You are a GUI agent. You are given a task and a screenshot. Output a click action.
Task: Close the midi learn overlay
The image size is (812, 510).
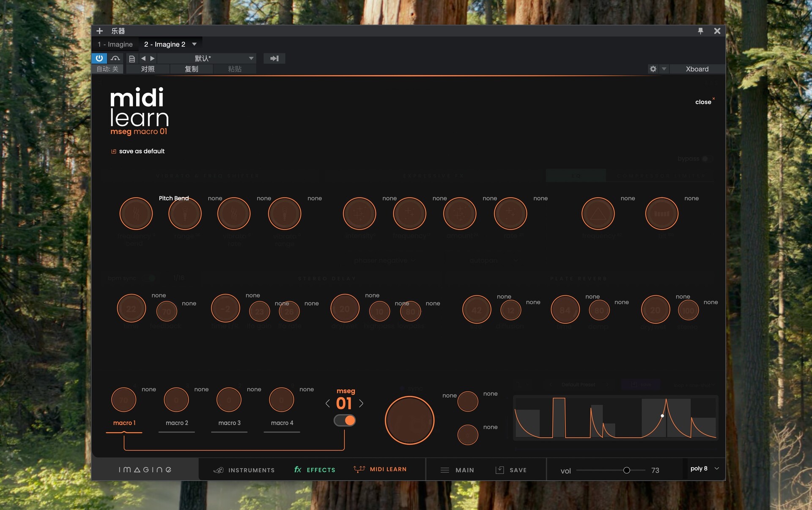click(x=704, y=102)
